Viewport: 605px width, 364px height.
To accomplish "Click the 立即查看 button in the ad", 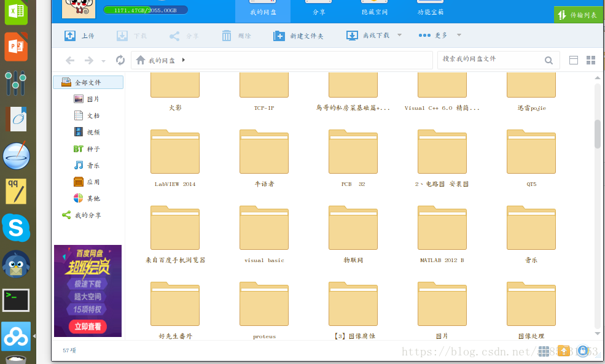I will [x=88, y=327].
